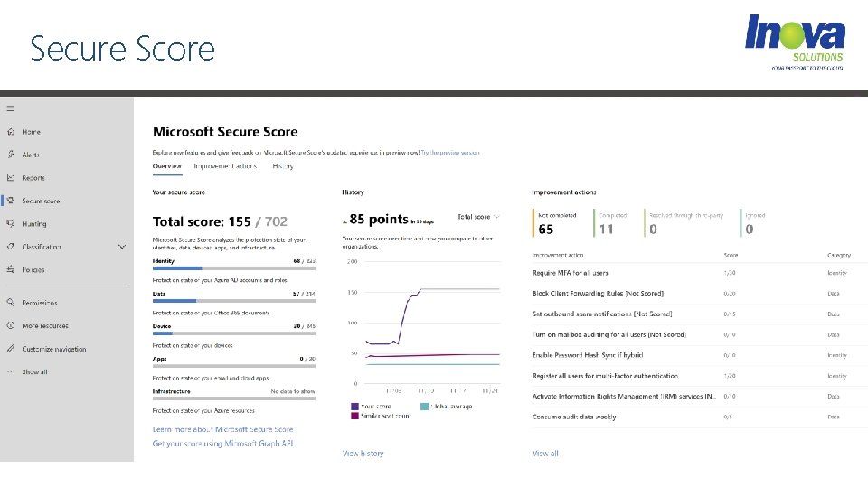Expand the Classification chevron
The width and height of the screenshot is (868, 488).
click(122, 247)
